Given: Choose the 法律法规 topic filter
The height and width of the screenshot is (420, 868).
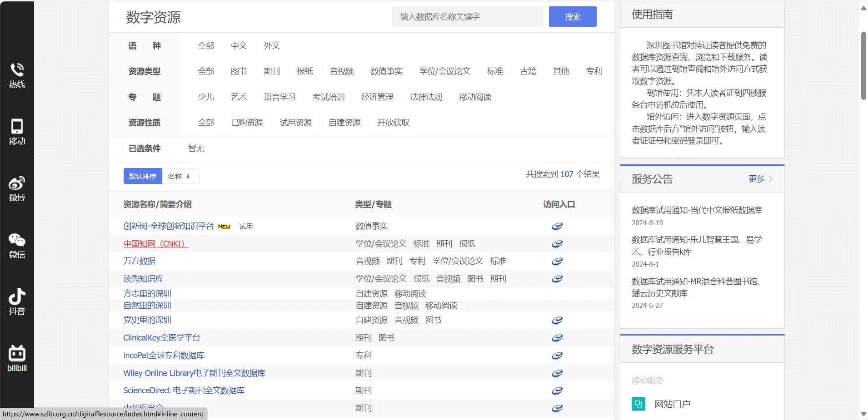Looking at the screenshot, I should (426, 97).
